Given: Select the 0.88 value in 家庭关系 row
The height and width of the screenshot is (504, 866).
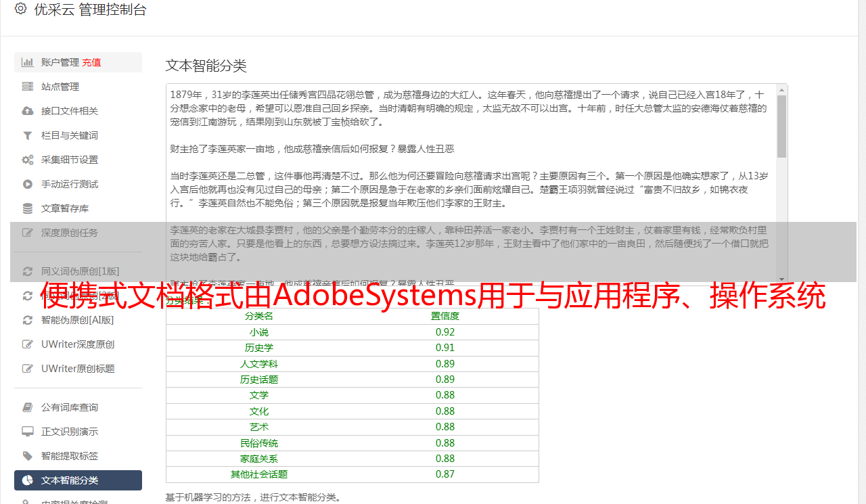Looking at the screenshot, I should pyautogui.click(x=445, y=459).
